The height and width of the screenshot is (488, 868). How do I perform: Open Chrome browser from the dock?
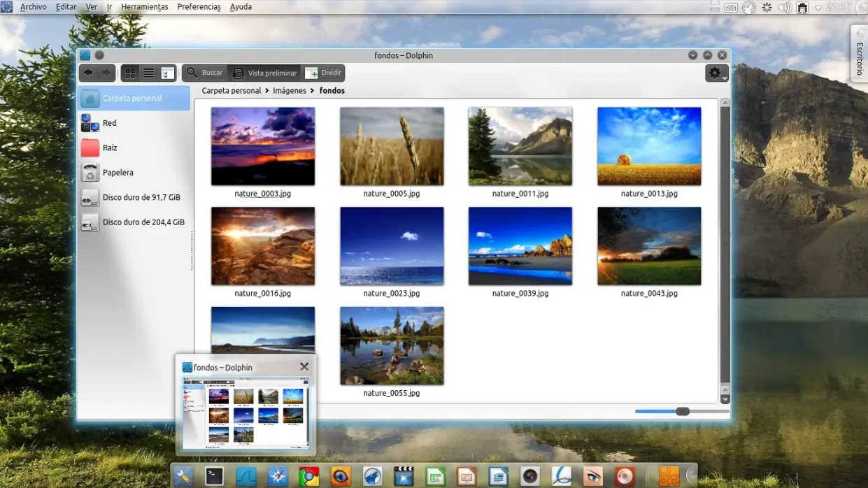point(308,476)
